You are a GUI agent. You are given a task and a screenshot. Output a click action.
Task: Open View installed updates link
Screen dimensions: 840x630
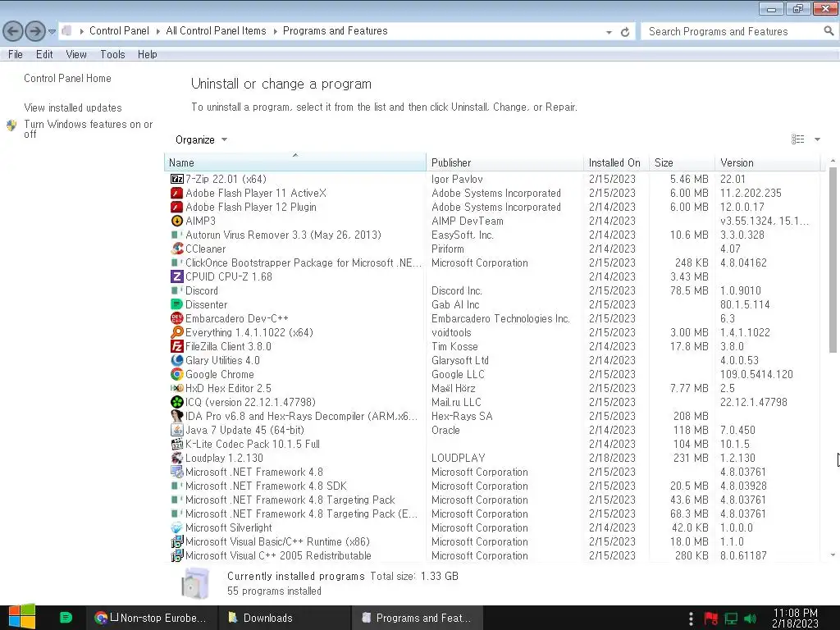coord(73,107)
